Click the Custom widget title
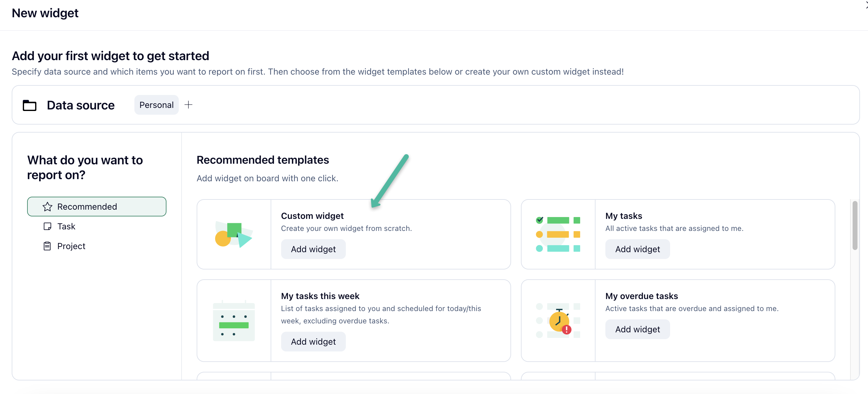Screen dimensions: 868x394 tap(312, 216)
